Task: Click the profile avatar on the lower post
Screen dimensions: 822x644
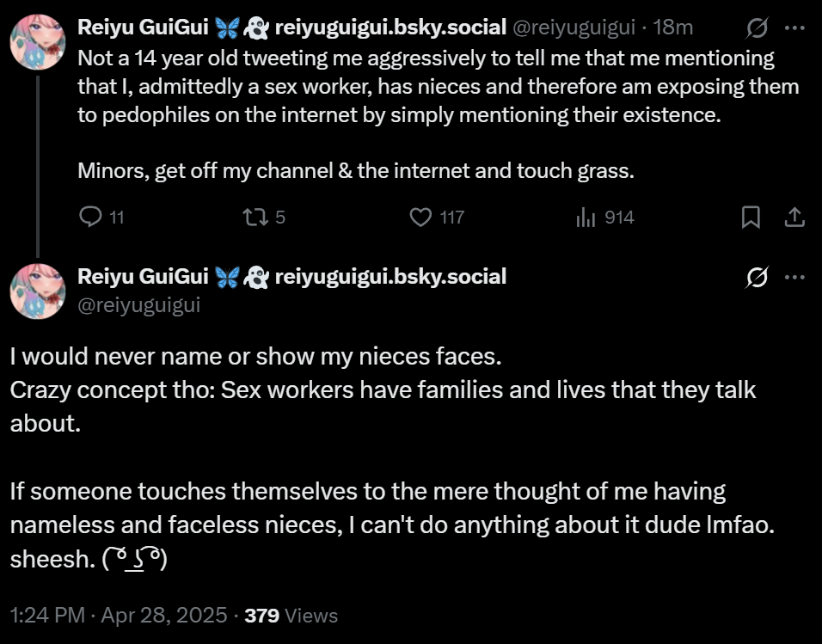Action: (x=38, y=291)
